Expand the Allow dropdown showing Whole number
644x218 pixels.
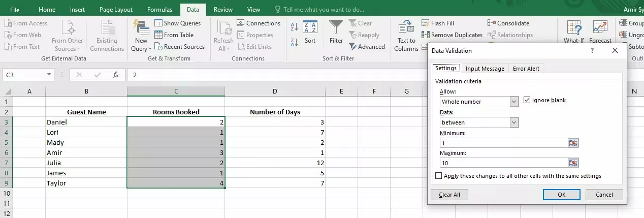[x=514, y=102]
